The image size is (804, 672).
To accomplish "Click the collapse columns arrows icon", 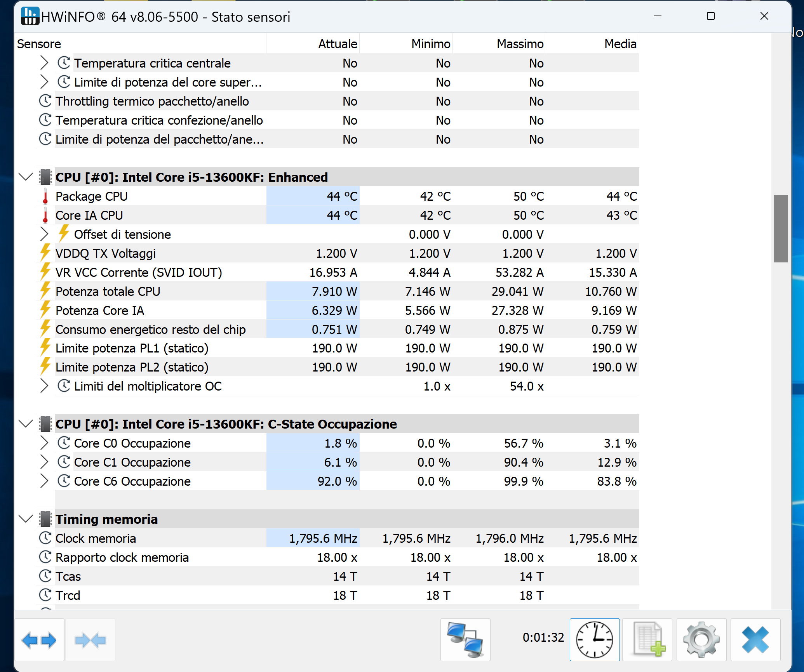I will coord(90,640).
